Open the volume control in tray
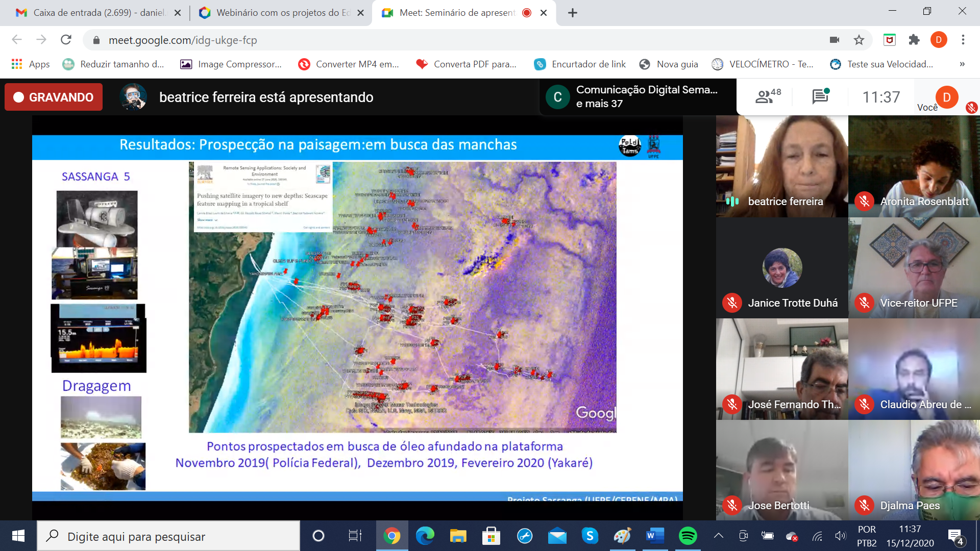 (x=840, y=536)
